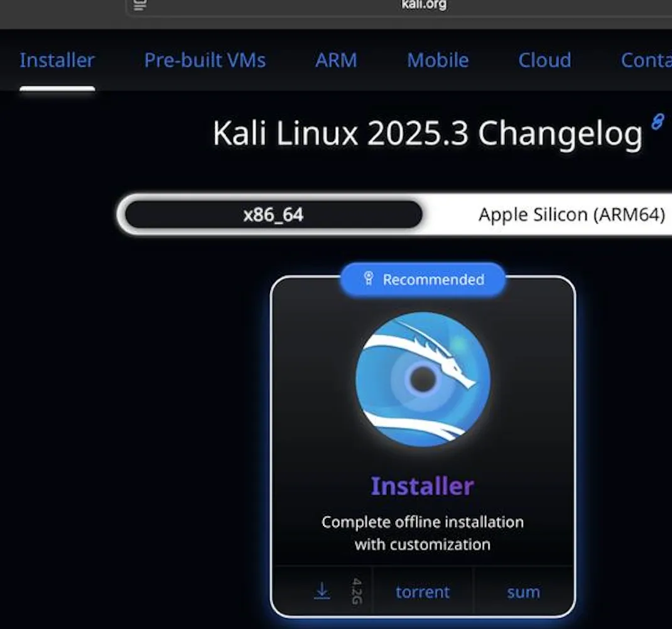672x629 pixels.
Task: Click the award ribbon icon in Recommended badge
Action: (369, 279)
